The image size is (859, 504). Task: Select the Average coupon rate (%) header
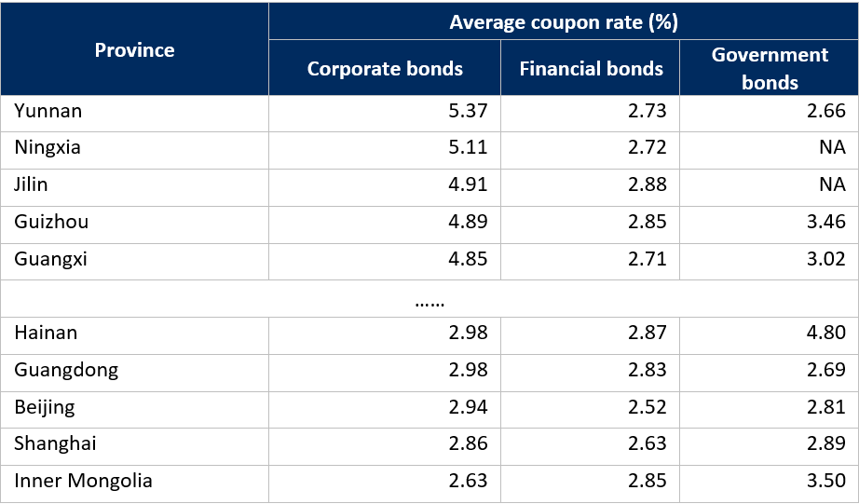[563, 21]
